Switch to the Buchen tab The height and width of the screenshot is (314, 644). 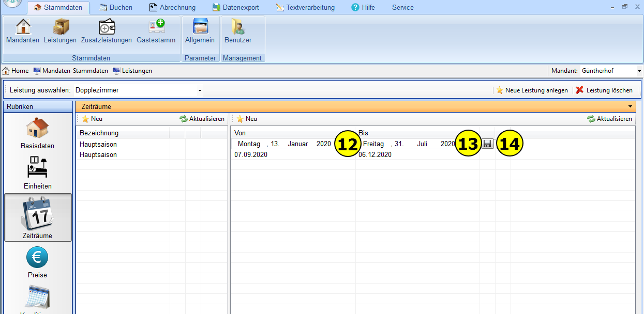click(115, 7)
